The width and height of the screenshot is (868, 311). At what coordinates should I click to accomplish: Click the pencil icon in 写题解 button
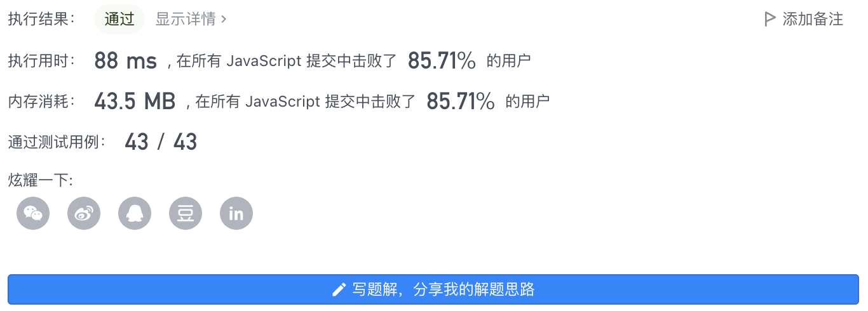pos(339,290)
